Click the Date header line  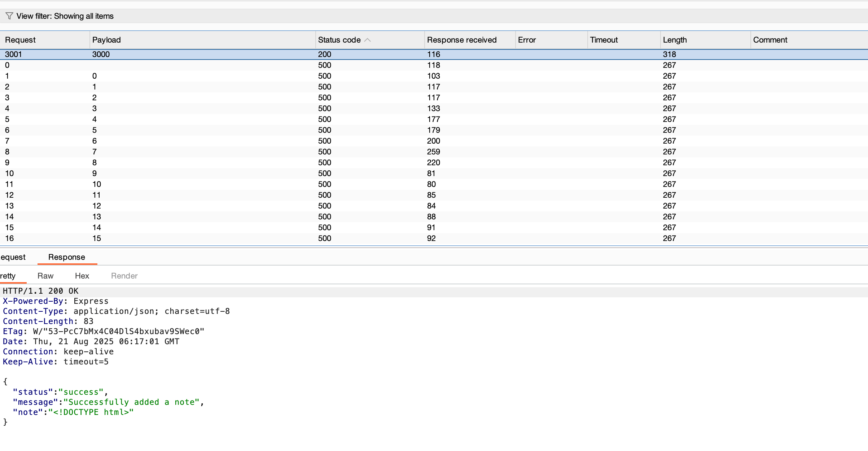91,341
